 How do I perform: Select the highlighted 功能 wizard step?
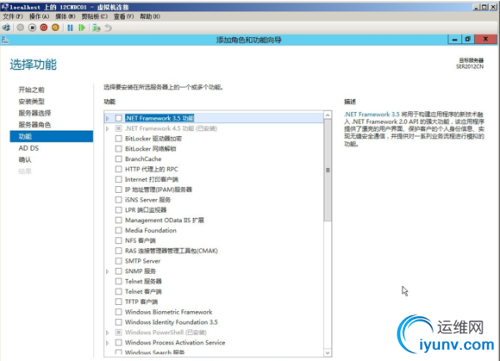(51, 136)
